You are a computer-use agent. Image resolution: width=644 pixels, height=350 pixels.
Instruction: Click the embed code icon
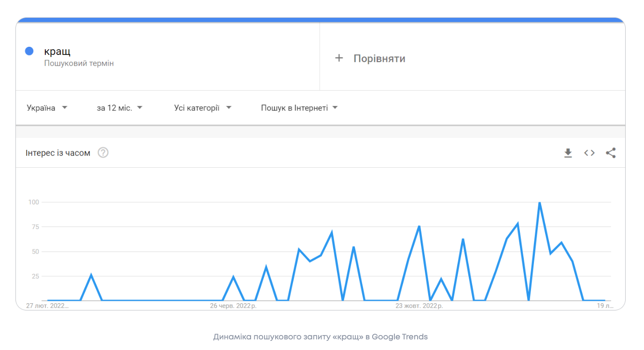pos(589,153)
